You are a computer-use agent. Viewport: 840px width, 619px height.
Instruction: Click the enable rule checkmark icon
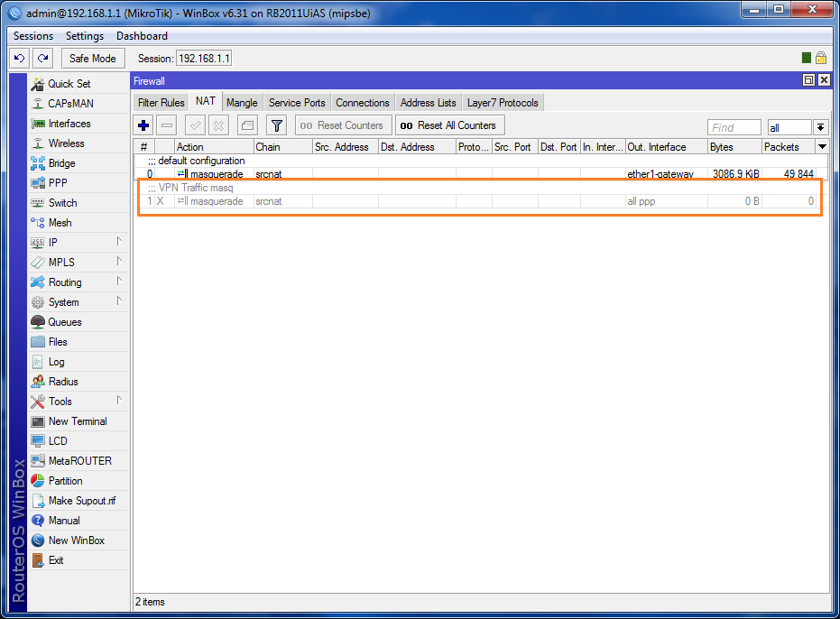196,125
